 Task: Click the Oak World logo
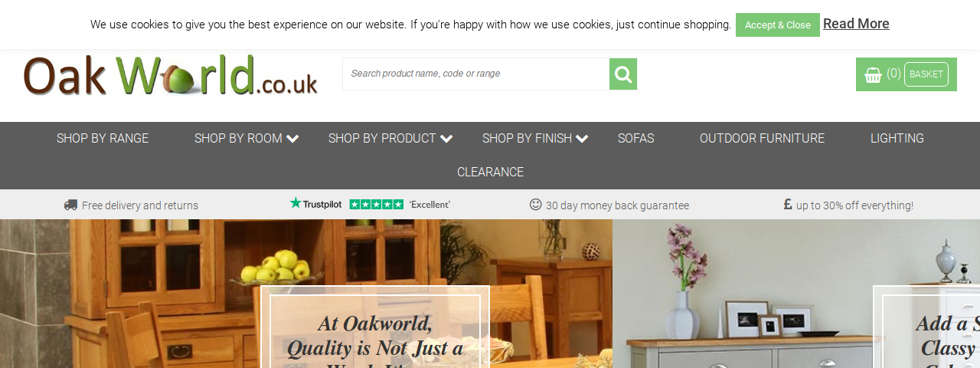(171, 75)
